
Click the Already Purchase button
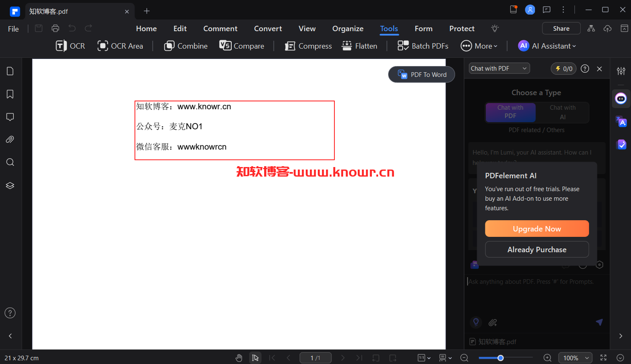click(x=537, y=249)
